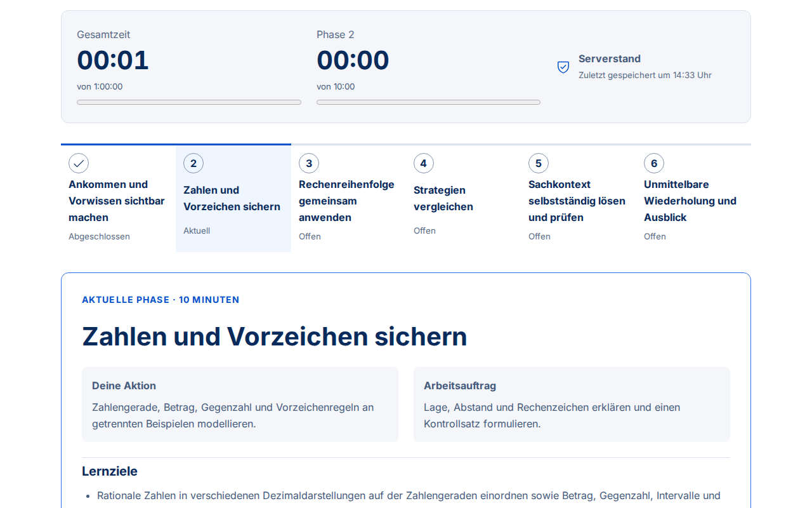Click the step number 5 circle
The height and width of the screenshot is (508, 812).
(x=539, y=163)
